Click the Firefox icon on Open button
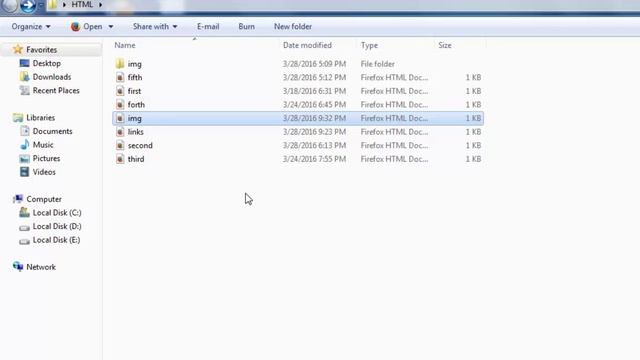 [x=75, y=27]
